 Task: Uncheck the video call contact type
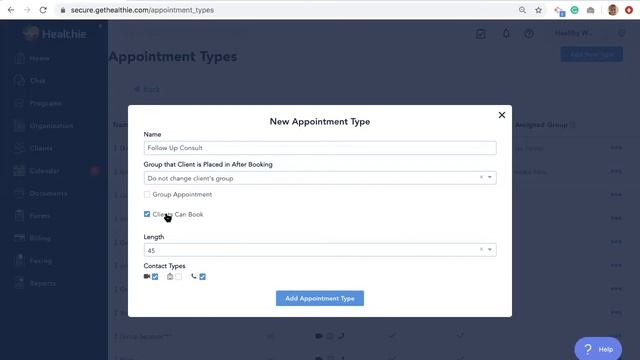155,277
